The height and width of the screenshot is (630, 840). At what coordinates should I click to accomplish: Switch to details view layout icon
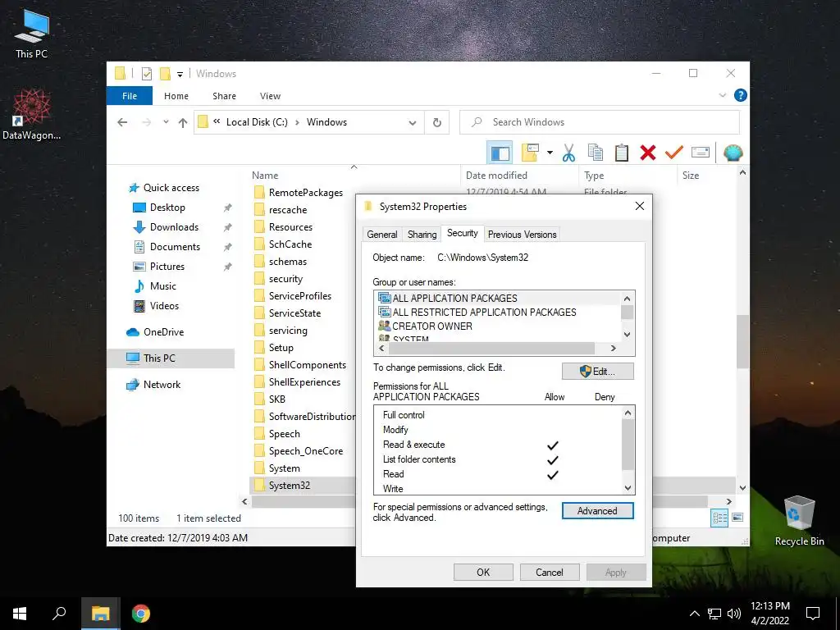(x=719, y=518)
